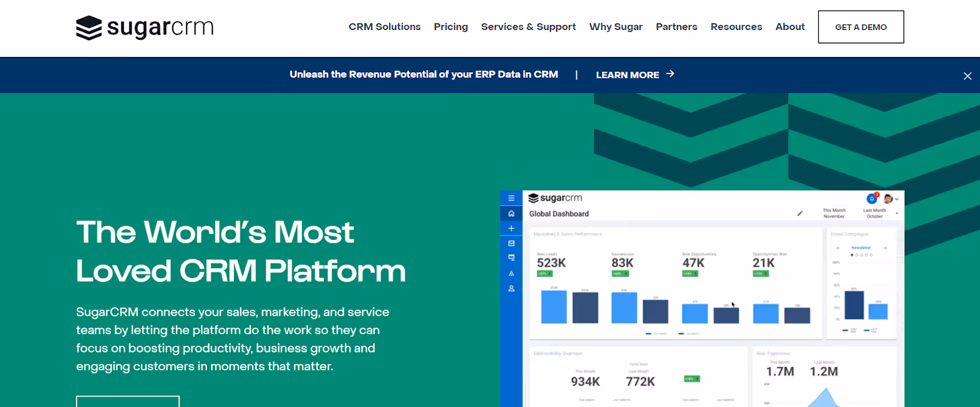
Task: Open the hamburger menu in dashboard sidebar
Action: click(x=511, y=198)
